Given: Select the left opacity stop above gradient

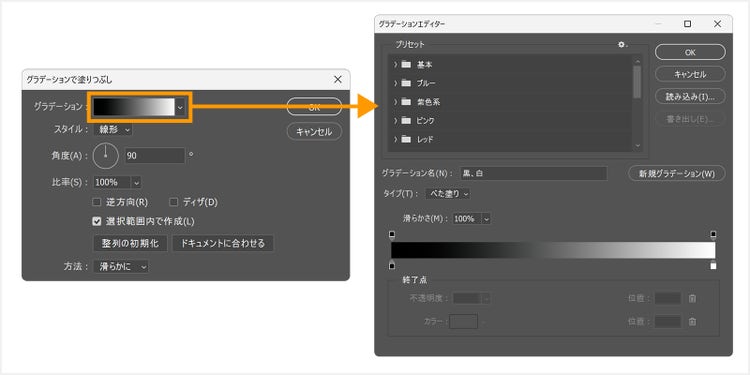Looking at the screenshot, I should click(x=392, y=234).
